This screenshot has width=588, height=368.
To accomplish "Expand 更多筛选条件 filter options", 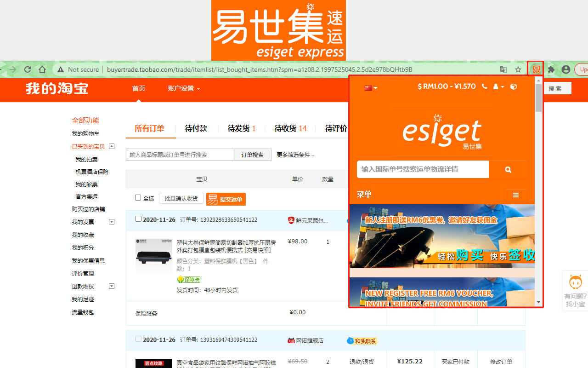I will [295, 155].
